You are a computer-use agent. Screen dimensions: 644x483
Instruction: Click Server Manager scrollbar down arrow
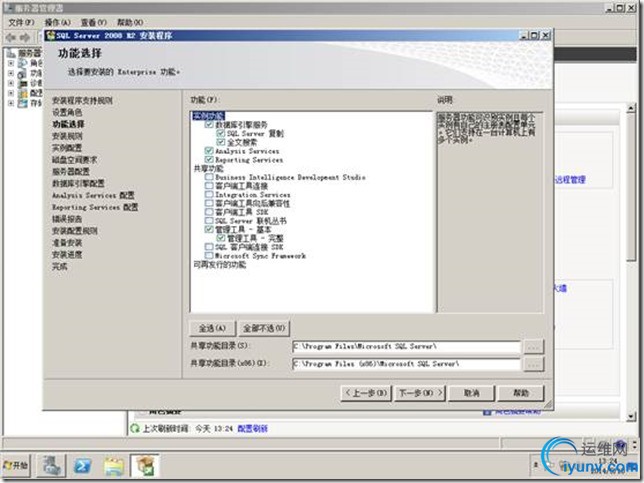pyautogui.click(x=631, y=416)
